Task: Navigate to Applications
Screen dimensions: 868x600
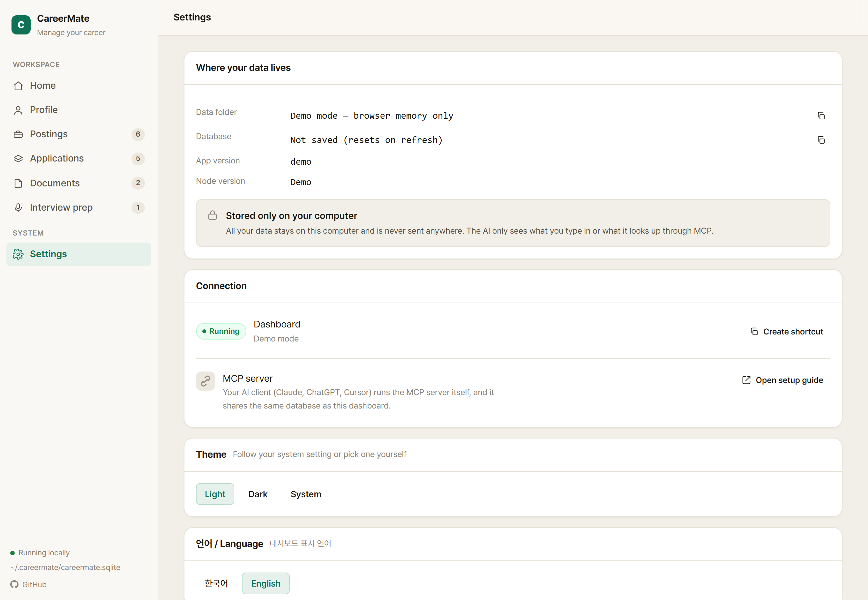Action: click(x=79, y=159)
